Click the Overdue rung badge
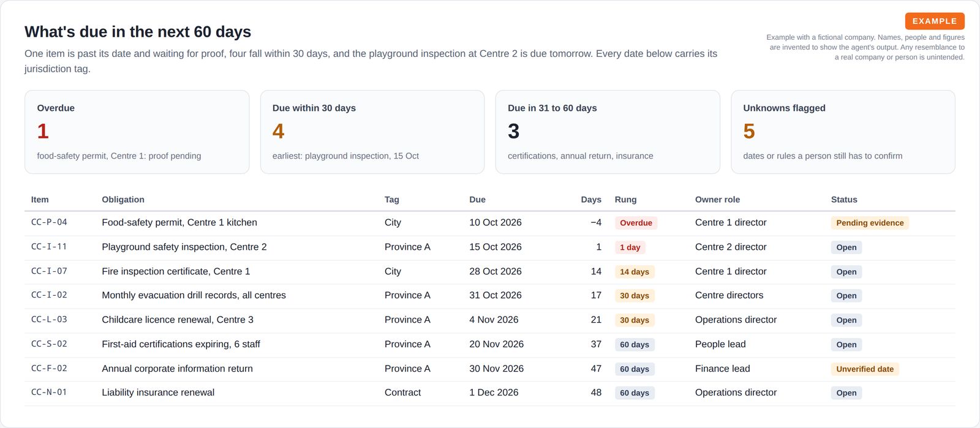The width and height of the screenshot is (980, 428). [636, 223]
